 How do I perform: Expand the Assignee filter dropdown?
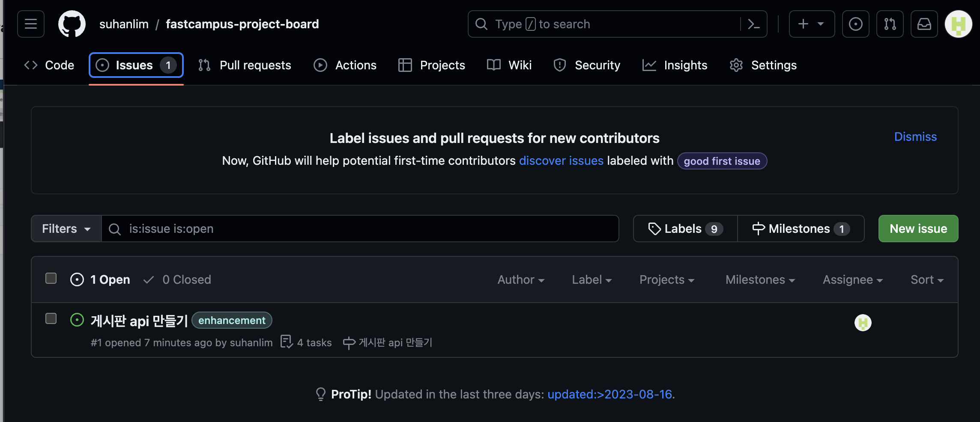[x=853, y=279]
